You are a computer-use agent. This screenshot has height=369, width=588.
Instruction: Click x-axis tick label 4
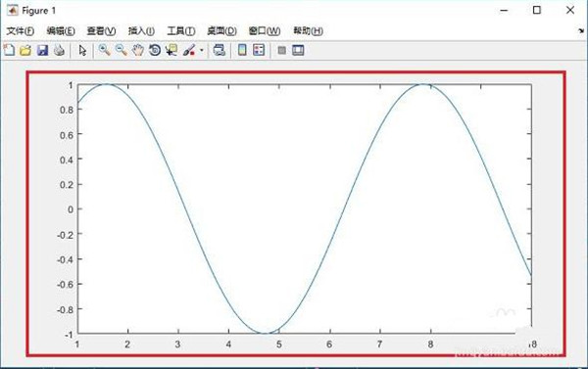228,345
